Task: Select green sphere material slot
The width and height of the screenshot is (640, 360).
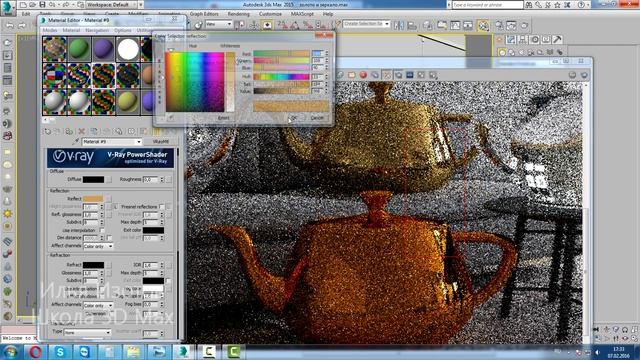Action: coord(79,49)
